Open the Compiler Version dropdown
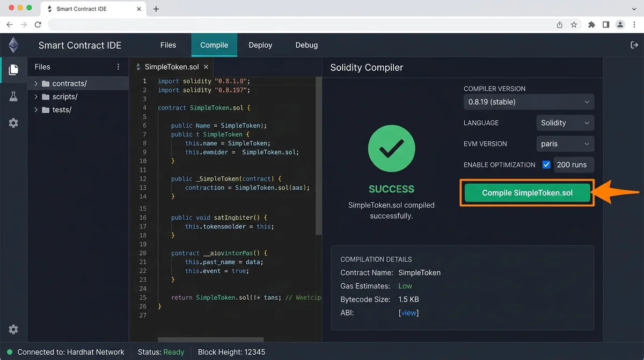Image resolution: width=644 pixels, height=360 pixels. (529, 102)
